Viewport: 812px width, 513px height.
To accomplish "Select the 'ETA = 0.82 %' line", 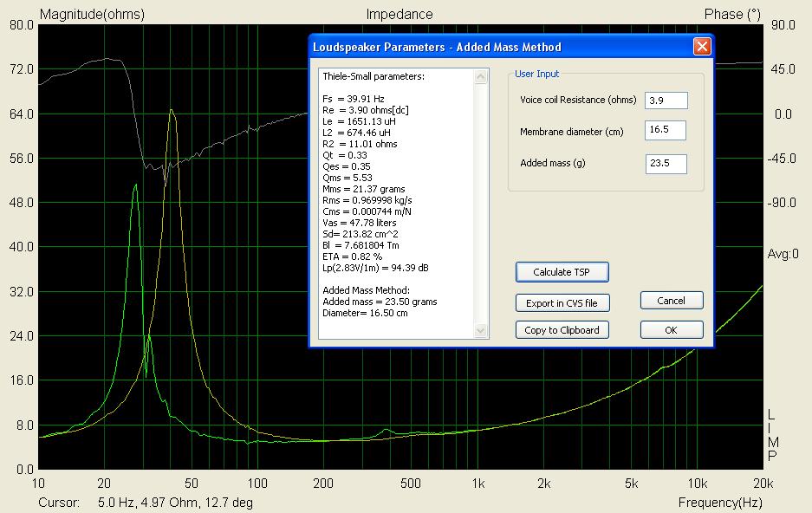I will point(352,256).
